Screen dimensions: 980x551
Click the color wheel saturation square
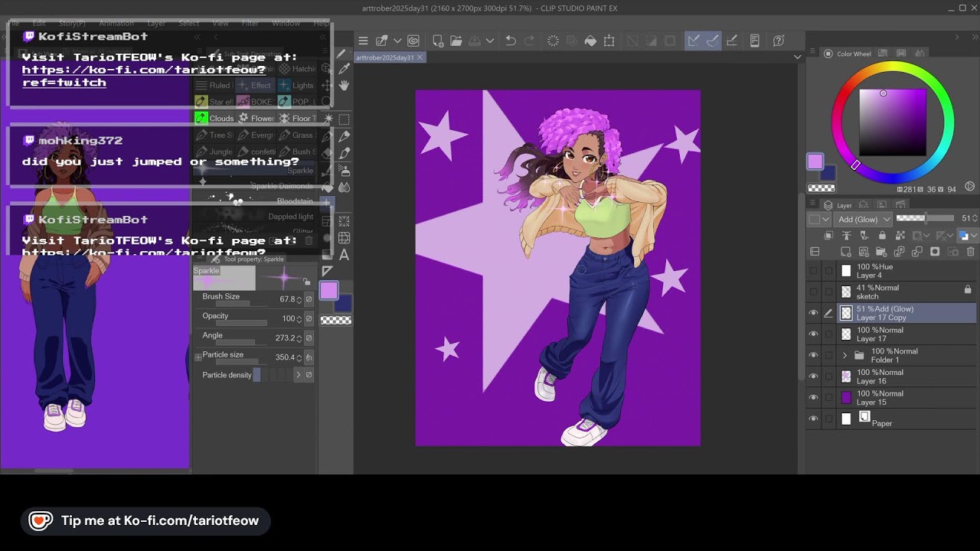[892, 122]
